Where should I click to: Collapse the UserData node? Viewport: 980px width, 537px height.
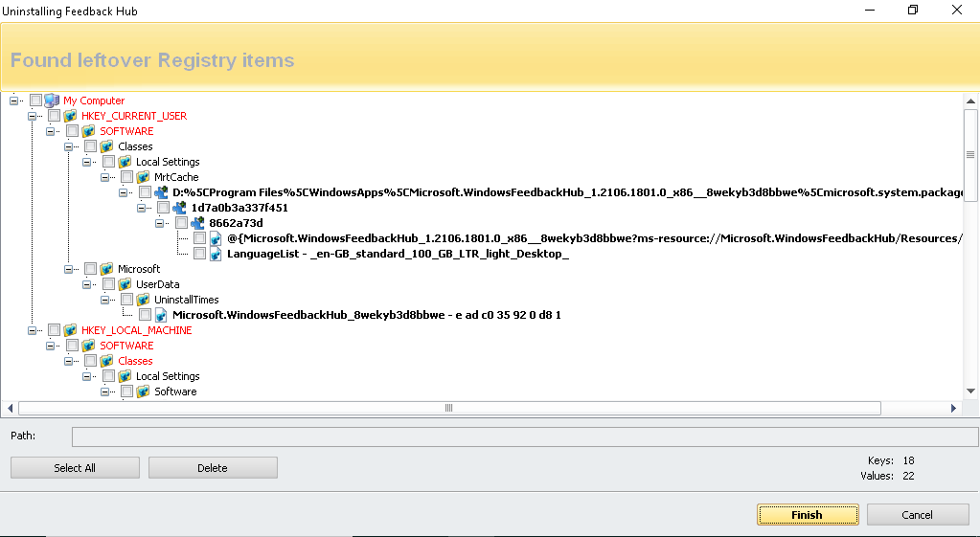click(x=86, y=284)
